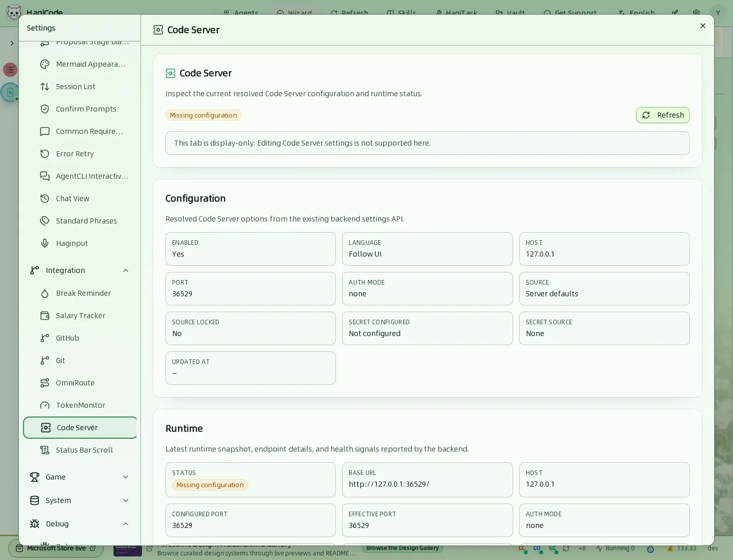The image size is (733, 560).
Task: Switch to Chat View settings
Action: [80, 199]
